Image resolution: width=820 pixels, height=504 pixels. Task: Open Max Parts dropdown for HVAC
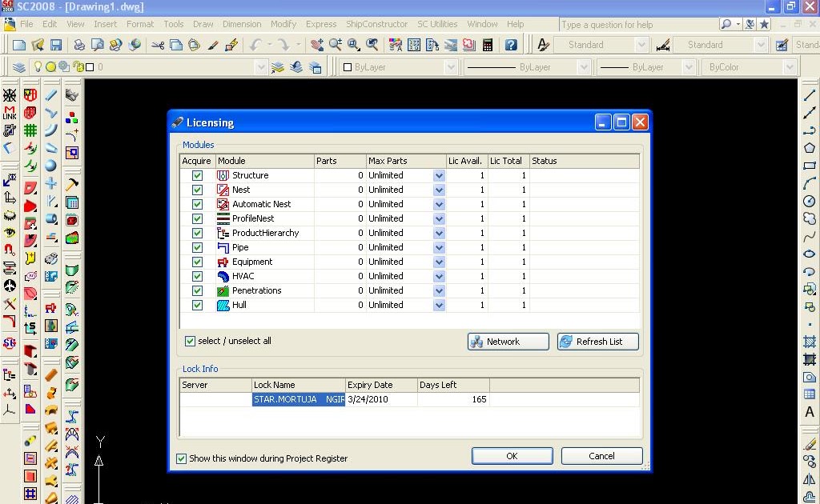point(440,276)
